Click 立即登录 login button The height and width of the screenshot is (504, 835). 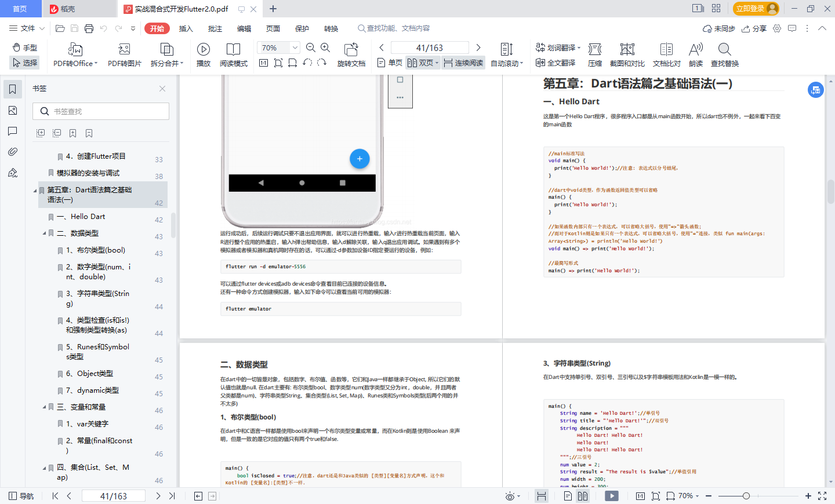click(x=756, y=9)
